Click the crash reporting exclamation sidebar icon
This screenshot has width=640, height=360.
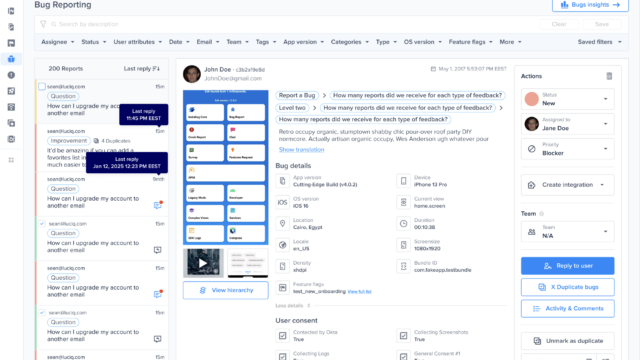[x=11, y=75]
